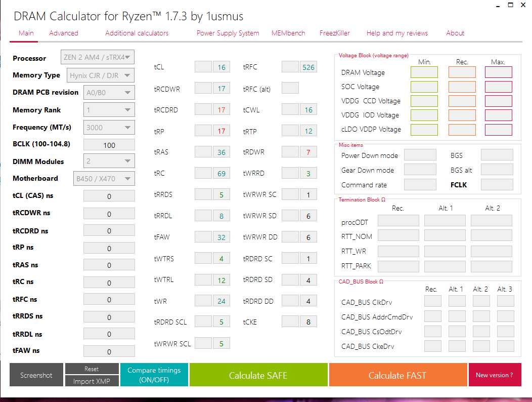Maximize the DRAM Calculator window
The image size is (532, 402).
pyautogui.click(x=510, y=5)
